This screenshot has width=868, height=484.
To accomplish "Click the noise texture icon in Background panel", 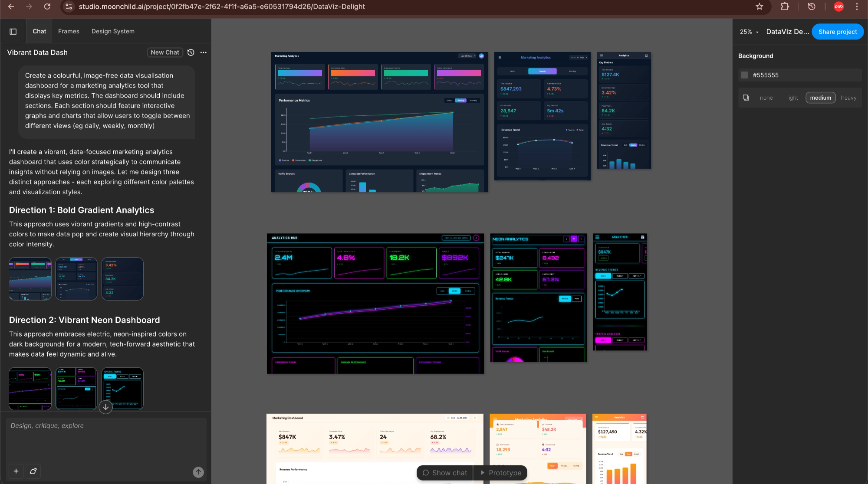I will (x=746, y=98).
